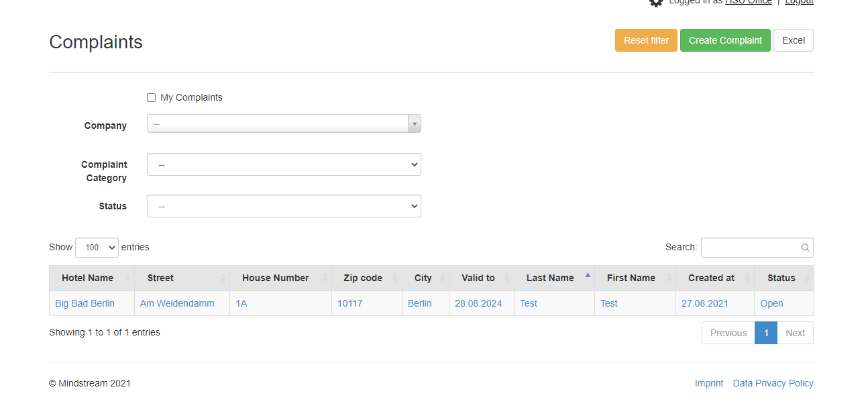Open the Big Bad Berlin link

(x=85, y=303)
